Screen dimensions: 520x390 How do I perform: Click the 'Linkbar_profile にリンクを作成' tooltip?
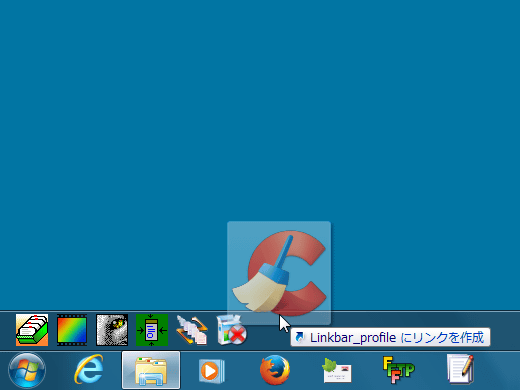pos(390,337)
